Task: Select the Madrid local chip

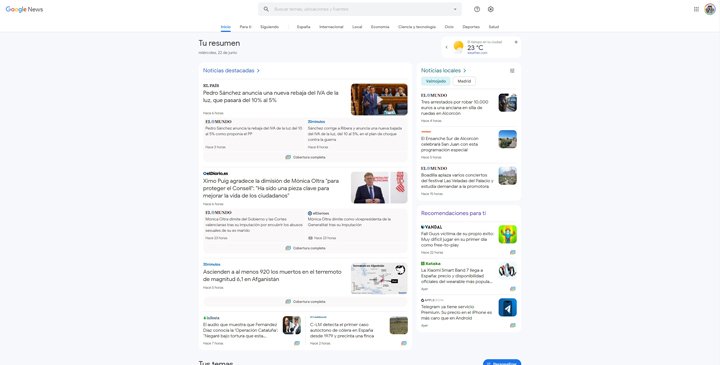Action: point(464,81)
